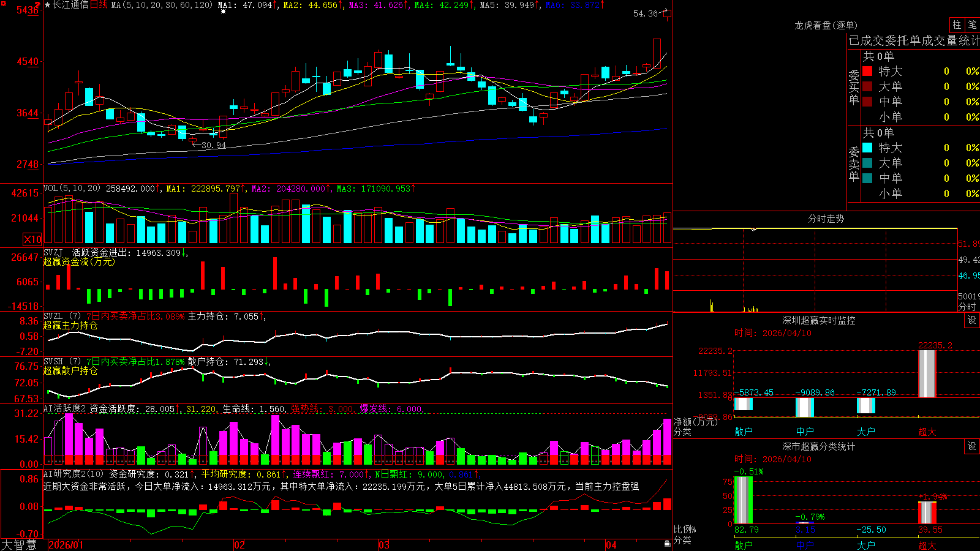Image resolution: width=980 pixels, height=551 pixels.
Task: Open 设 settings for 深市超赢分类统计
Action: [x=972, y=446]
